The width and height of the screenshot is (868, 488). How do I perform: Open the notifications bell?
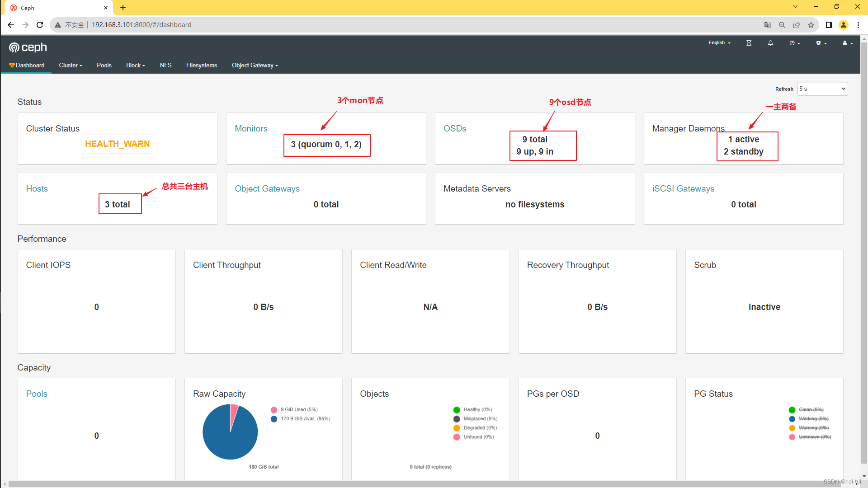click(770, 43)
